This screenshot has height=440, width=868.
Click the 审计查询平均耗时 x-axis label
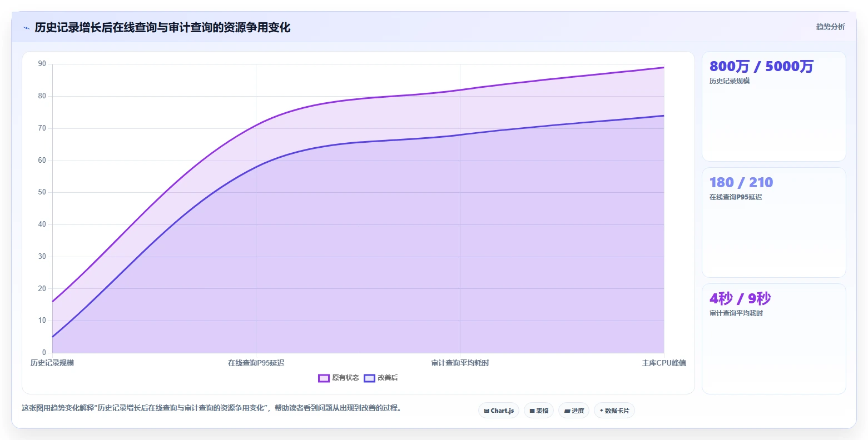(460, 363)
